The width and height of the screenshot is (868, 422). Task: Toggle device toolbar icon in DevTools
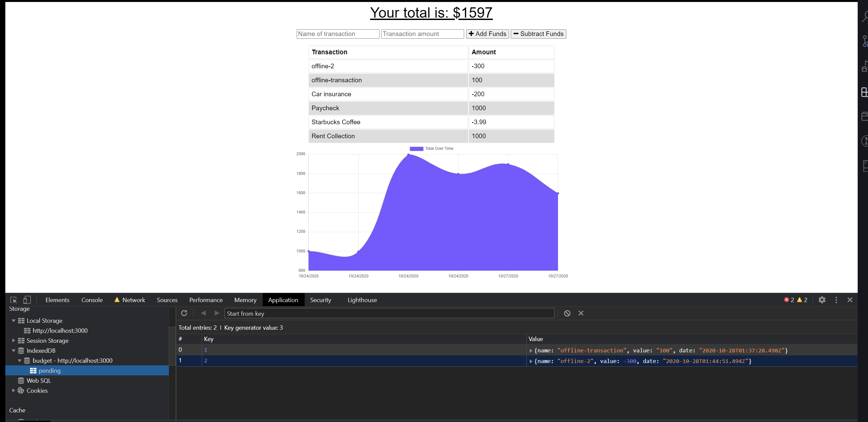coord(27,300)
